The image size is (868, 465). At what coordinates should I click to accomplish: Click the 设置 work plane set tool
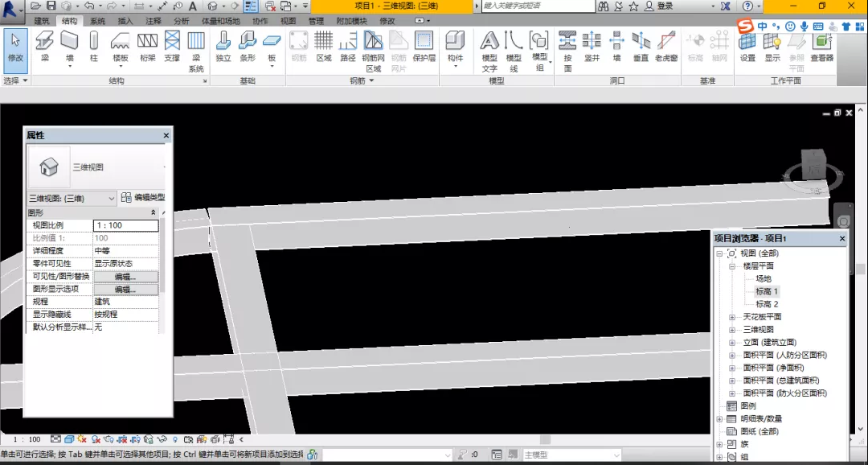pyautogui.click(x=748, y=47)
